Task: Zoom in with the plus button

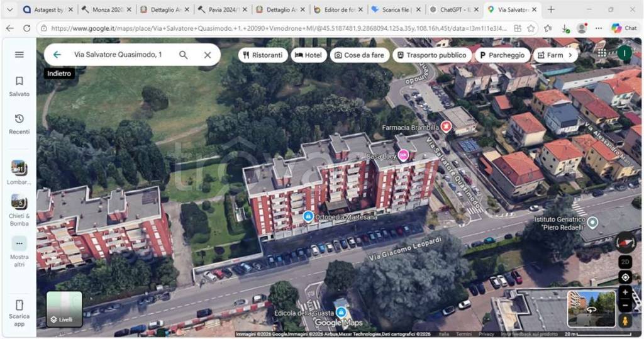Action: [x=625, y=292]
